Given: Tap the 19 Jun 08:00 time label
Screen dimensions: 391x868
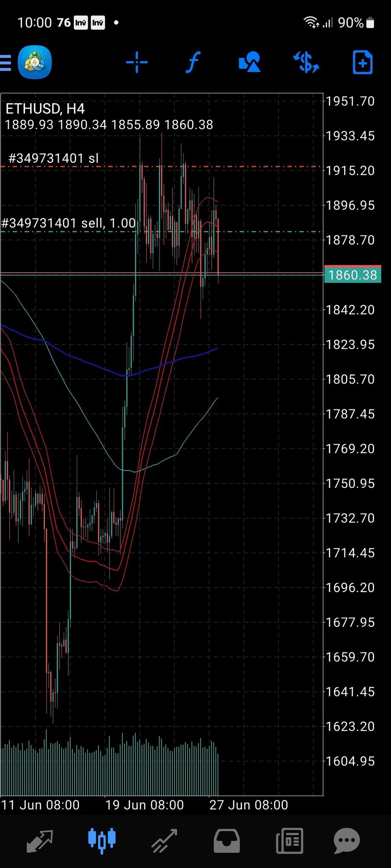Looking at the screenshot, I should (x=145, y=805).
